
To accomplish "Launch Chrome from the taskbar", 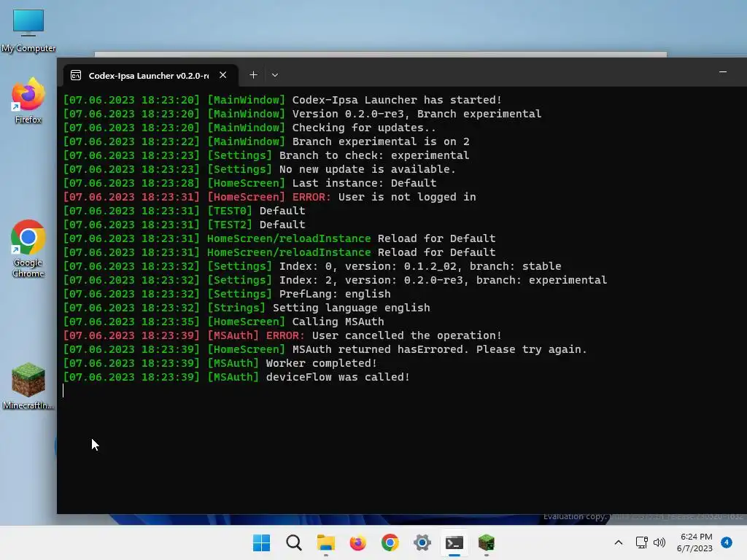I will (390, 542).
